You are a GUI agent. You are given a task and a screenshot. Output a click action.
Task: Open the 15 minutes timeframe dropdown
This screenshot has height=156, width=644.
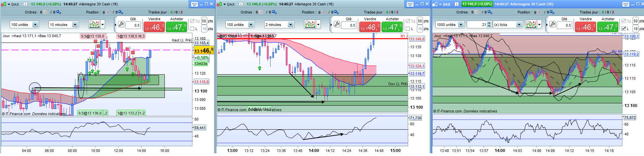point(64,25)
